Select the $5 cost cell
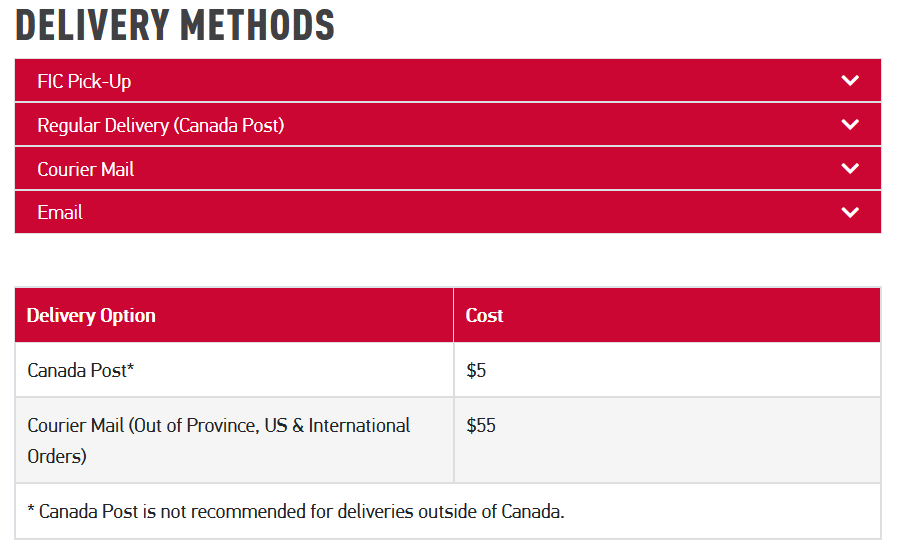This screenshot has height=554, width=898. tap(476, 370)
